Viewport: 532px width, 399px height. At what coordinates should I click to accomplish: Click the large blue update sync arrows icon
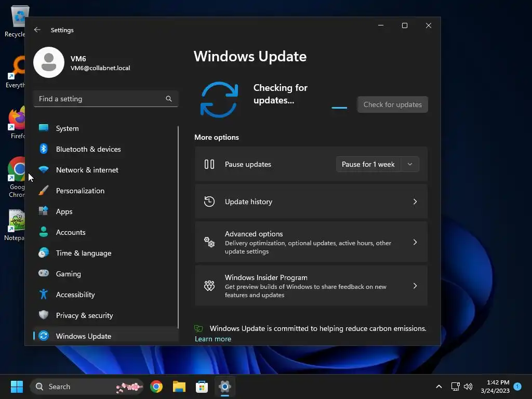(x=219, y=100)
